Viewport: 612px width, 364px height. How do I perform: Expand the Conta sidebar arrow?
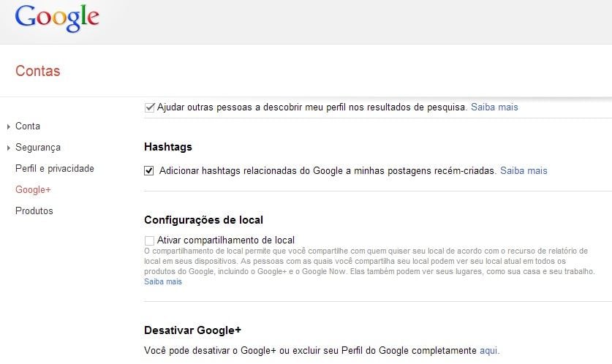9,126
